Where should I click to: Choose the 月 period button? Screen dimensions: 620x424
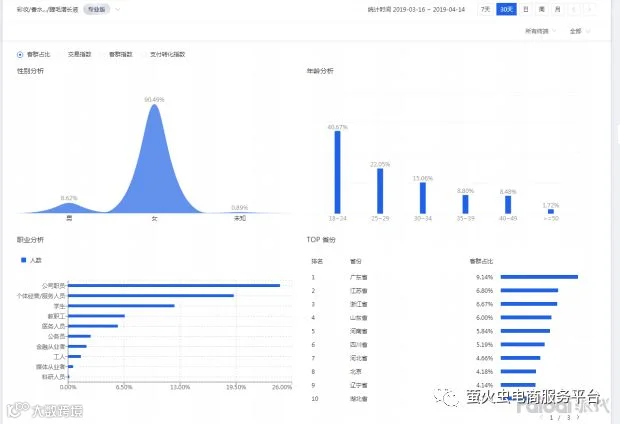(x=558, y=9)
